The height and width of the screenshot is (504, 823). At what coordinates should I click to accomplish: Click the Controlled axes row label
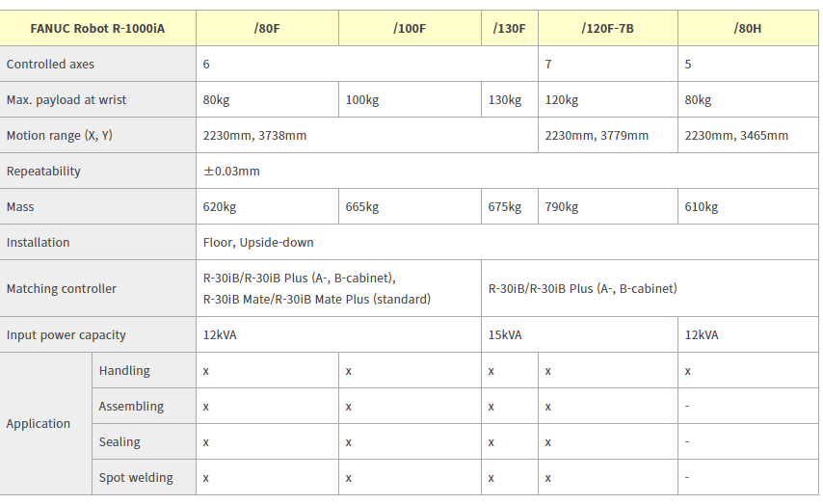[50, 65]
